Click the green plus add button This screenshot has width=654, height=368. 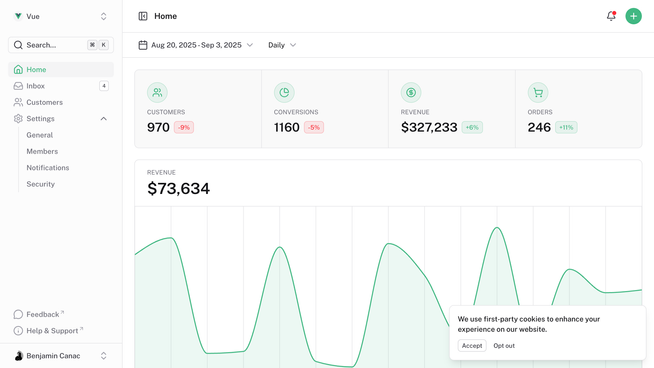pyautogui.click(x=633, y=16)
